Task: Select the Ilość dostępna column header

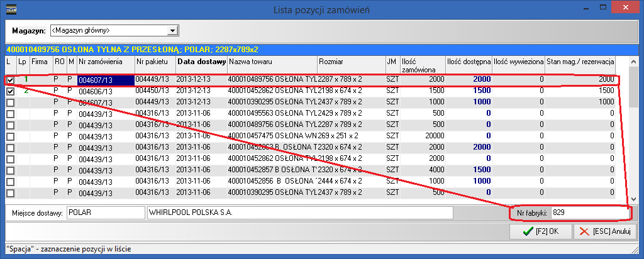Action: pyautogui.click(x=468, y=62)
